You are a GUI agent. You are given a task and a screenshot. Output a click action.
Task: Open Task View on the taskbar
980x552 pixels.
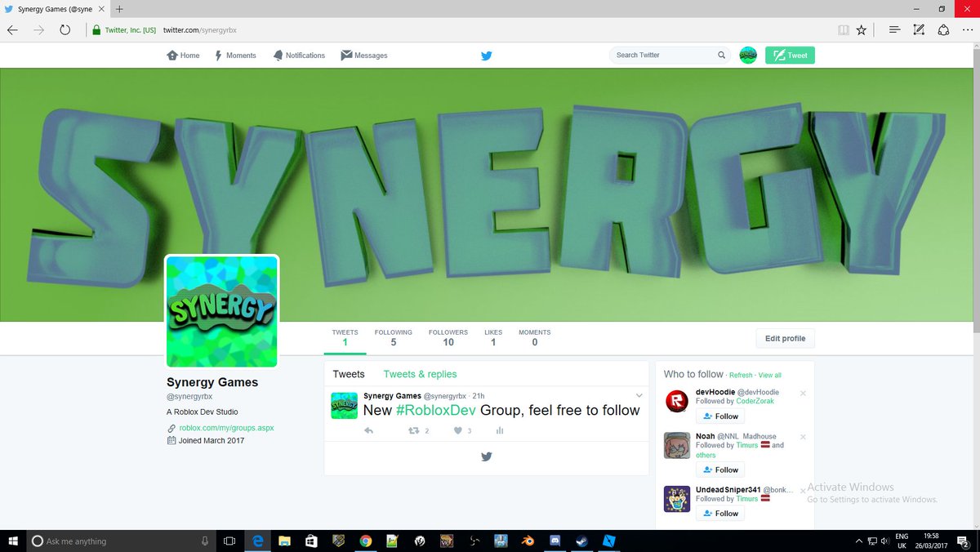point(229,541)
